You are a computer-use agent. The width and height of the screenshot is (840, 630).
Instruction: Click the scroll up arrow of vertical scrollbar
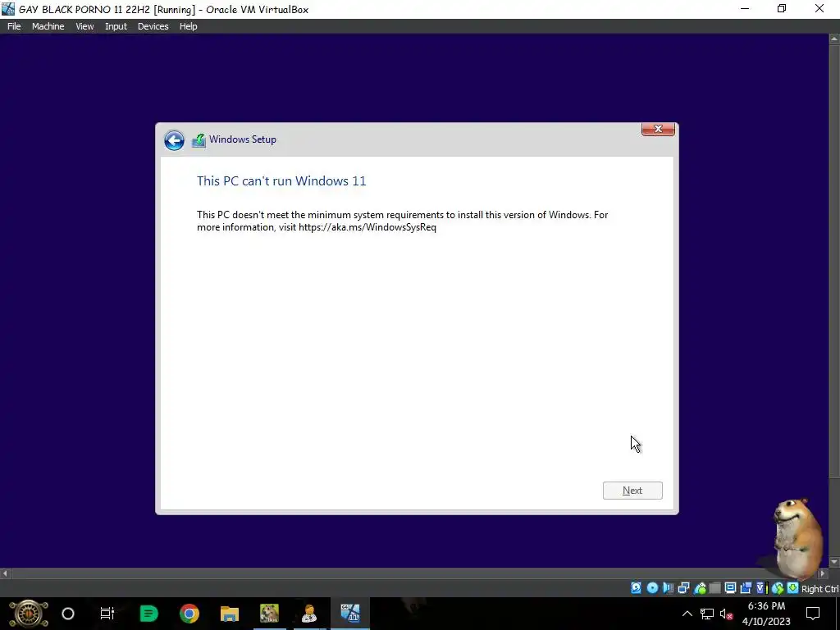(834, 39)
